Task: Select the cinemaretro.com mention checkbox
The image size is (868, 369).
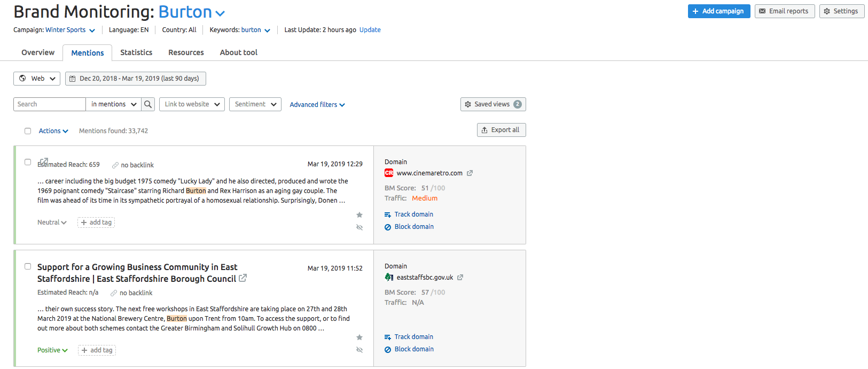Action: (28, 162)
